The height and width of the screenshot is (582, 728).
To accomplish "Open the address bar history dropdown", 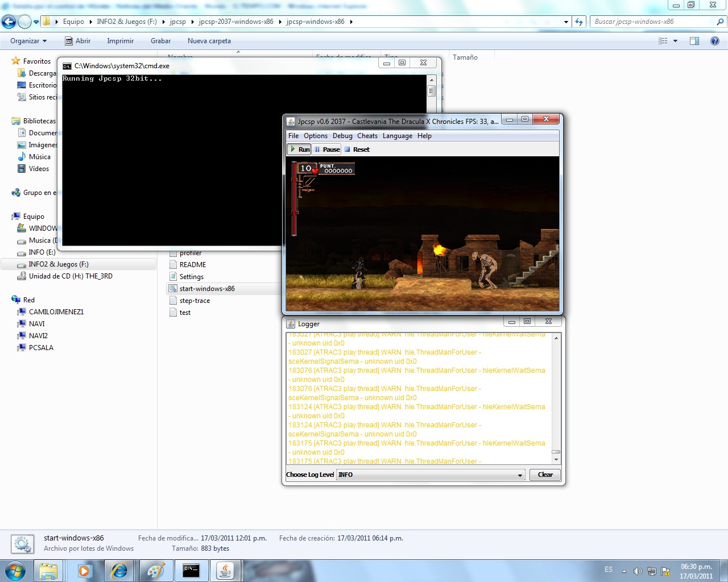I will click(566, 22).
